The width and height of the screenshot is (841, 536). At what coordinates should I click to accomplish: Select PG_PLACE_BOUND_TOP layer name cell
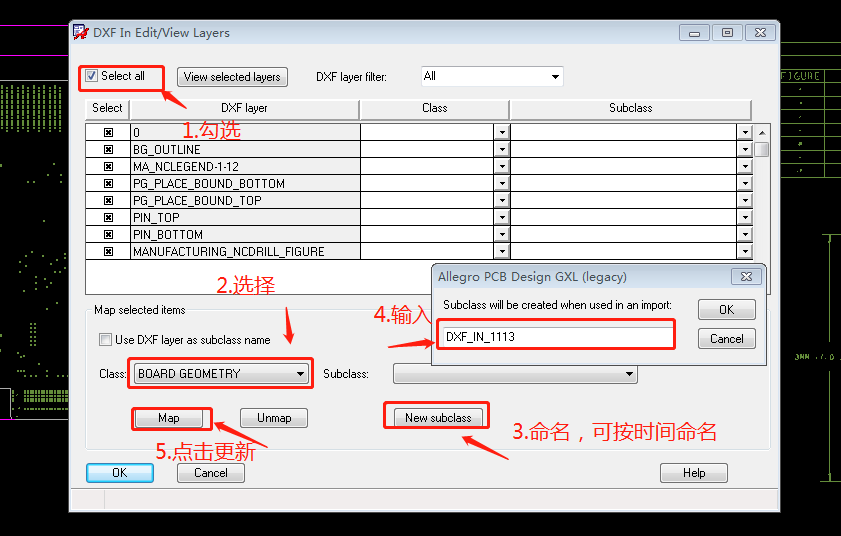point(245,201)
